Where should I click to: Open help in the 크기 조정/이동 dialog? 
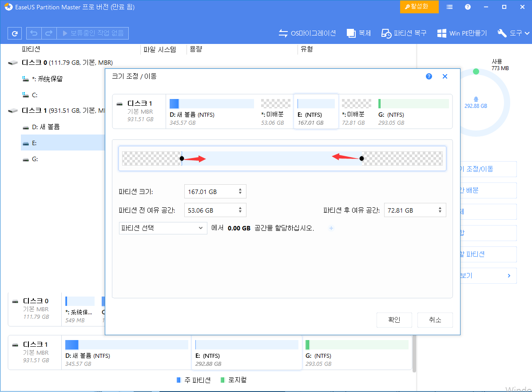tap(429, 76)
